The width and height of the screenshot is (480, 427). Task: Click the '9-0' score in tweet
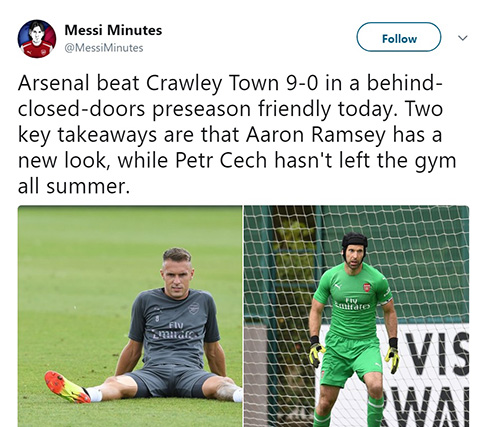(x=302, y=83)
